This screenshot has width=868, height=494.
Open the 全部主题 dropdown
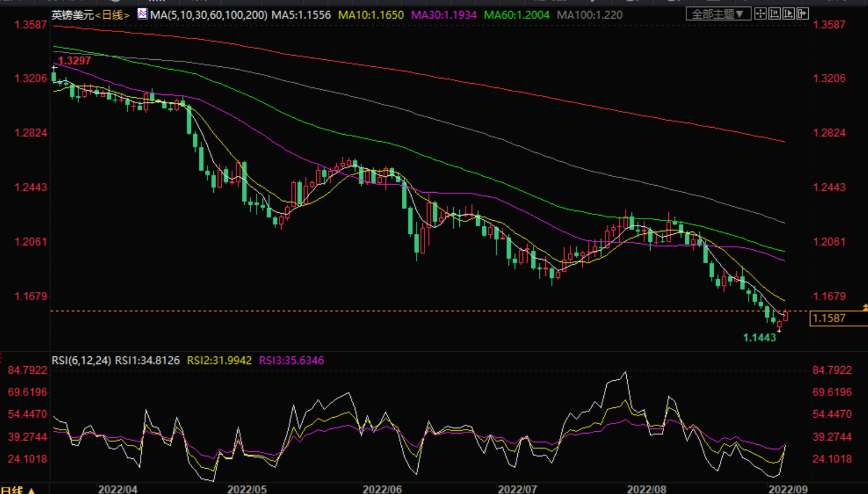718,13
